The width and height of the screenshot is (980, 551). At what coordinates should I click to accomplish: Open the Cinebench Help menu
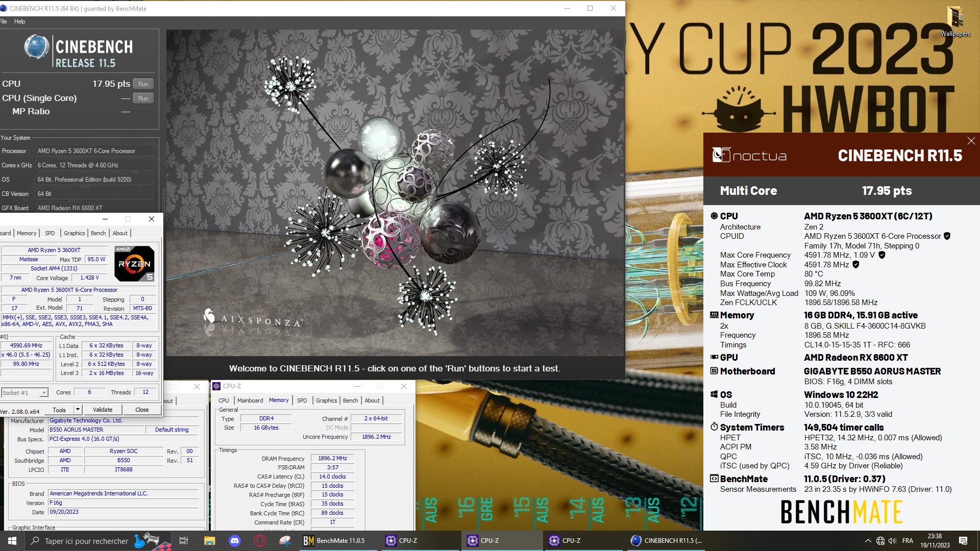click(19, 21)
